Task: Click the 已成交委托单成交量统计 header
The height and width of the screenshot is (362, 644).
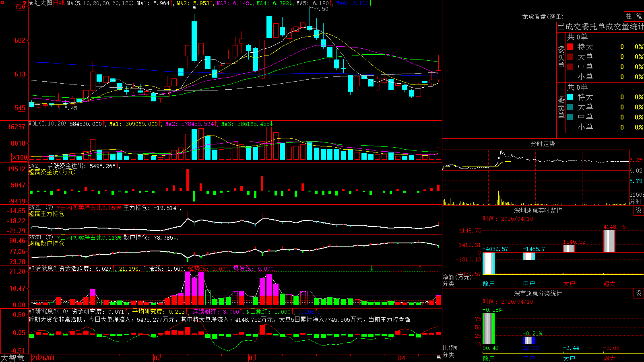Action: pos(601,27)
